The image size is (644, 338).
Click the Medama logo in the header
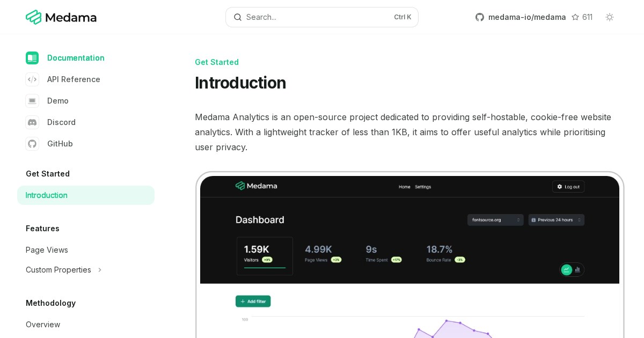pos(61,17)
